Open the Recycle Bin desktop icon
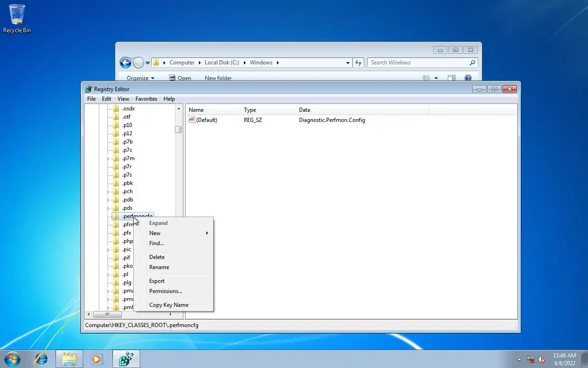The height and width of the screenshot is (368, 588). [17, 18]
